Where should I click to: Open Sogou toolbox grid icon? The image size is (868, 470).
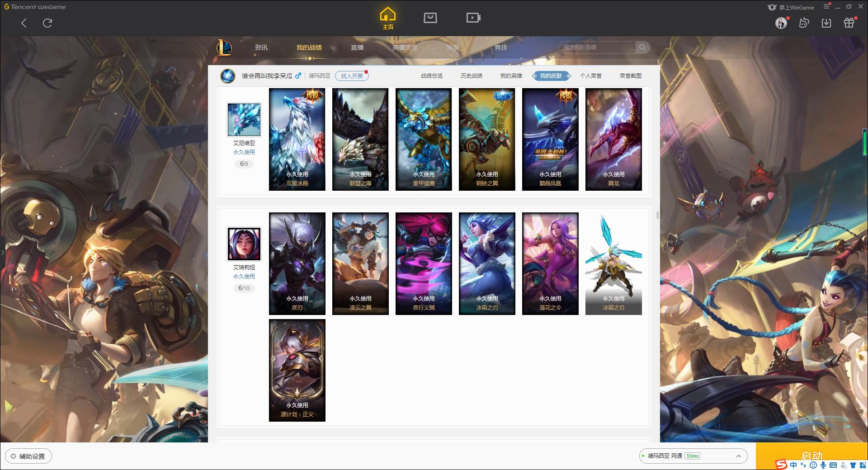pyautogui.click(x=863, y=465)
